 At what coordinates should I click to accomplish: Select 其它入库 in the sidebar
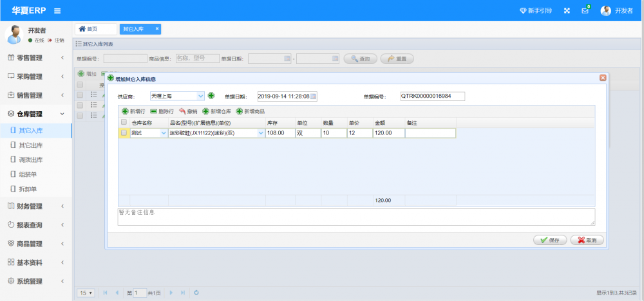click(x=35, y=131)
